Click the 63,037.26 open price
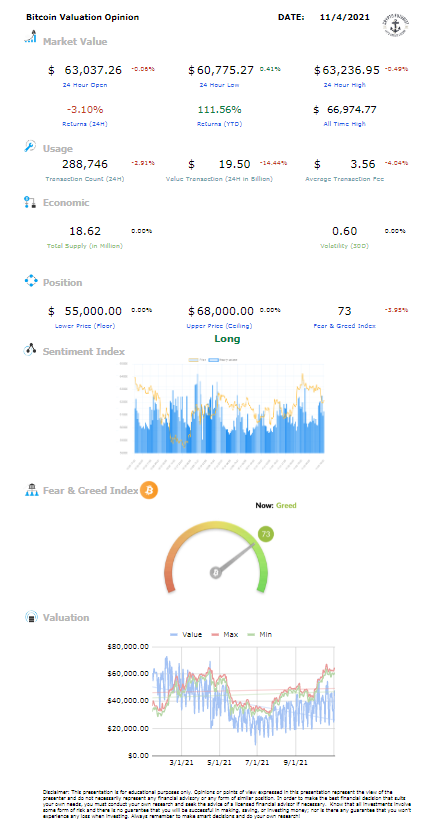Image resolution: width=440 pixels, height=837 pixels. [x=93, y=70]
